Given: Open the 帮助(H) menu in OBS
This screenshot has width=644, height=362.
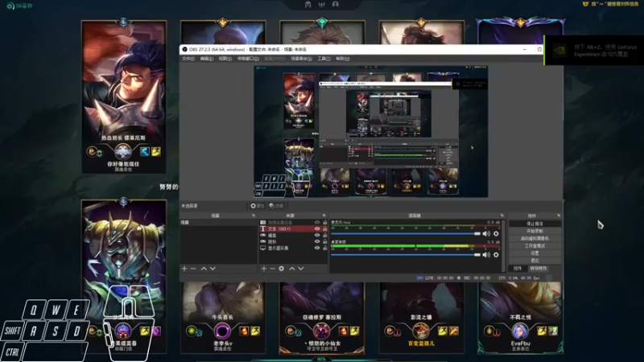Looking at the screenshot, I should (343, 59).
